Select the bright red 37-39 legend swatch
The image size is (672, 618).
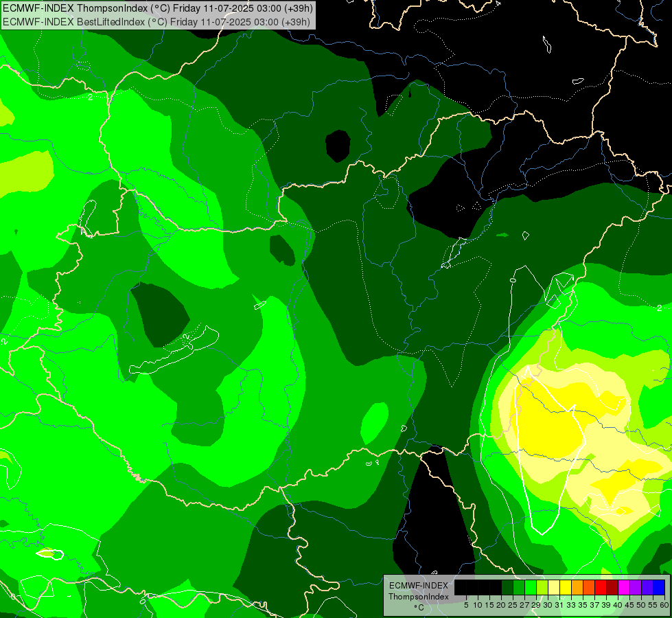(601, 587)
